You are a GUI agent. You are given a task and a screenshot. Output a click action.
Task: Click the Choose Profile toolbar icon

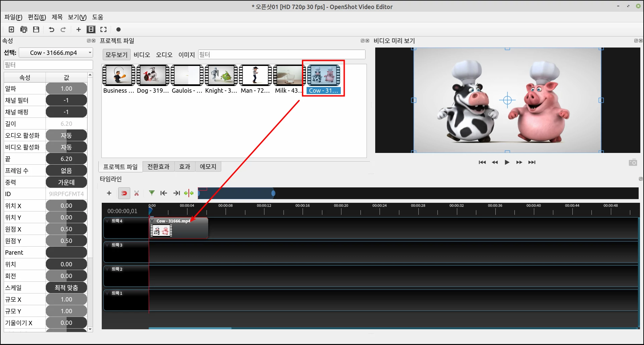tap(91, 29)
